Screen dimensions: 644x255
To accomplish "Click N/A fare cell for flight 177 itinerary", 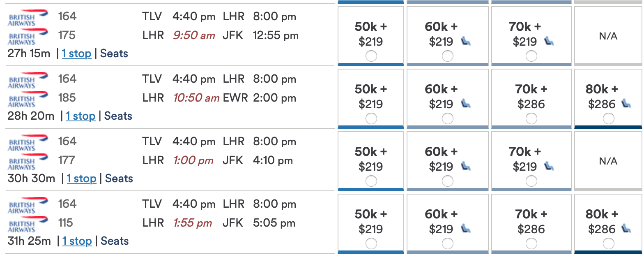I will click(608, 161).
